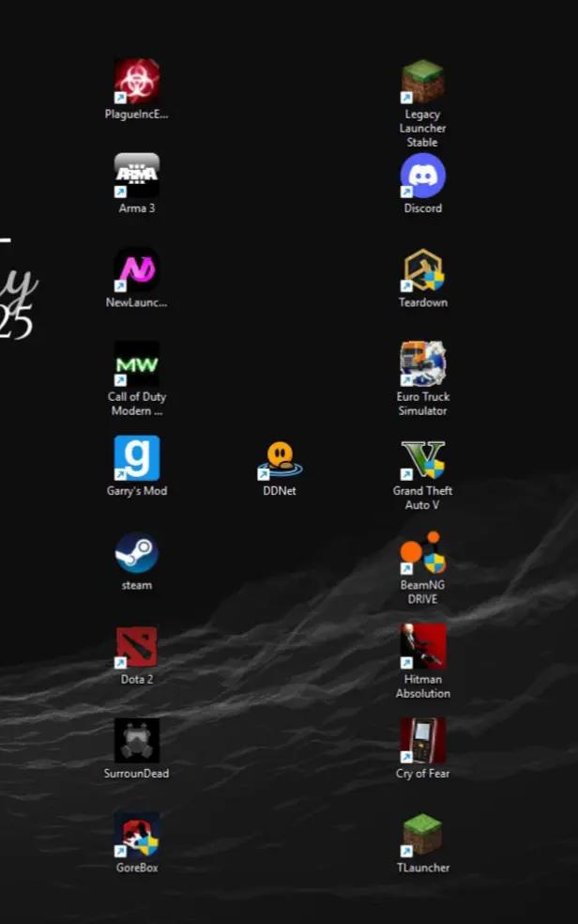Click the "Dota 2" label text
Screen dimensions: 578x924
tap(137, 680)
